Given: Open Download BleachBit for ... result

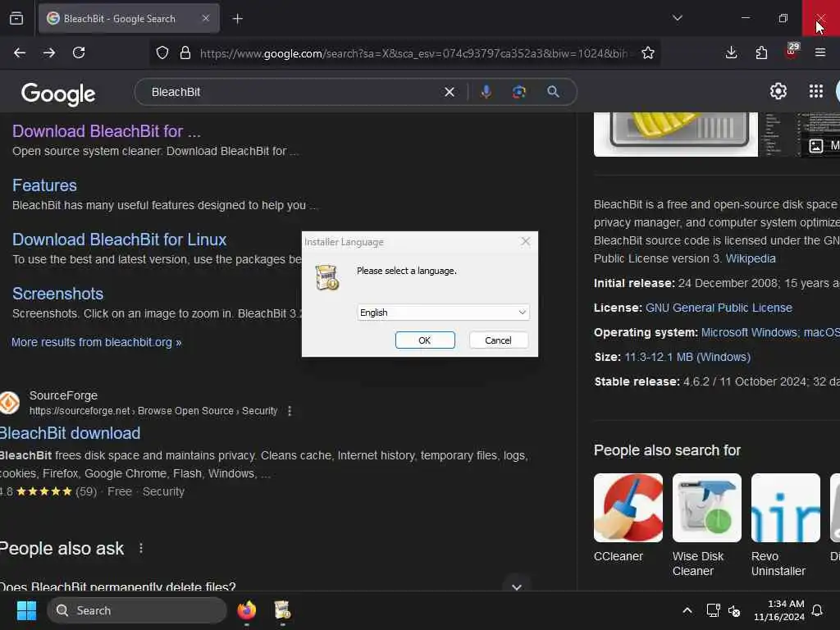Looking at the screenshot, I should pos(107,131).
